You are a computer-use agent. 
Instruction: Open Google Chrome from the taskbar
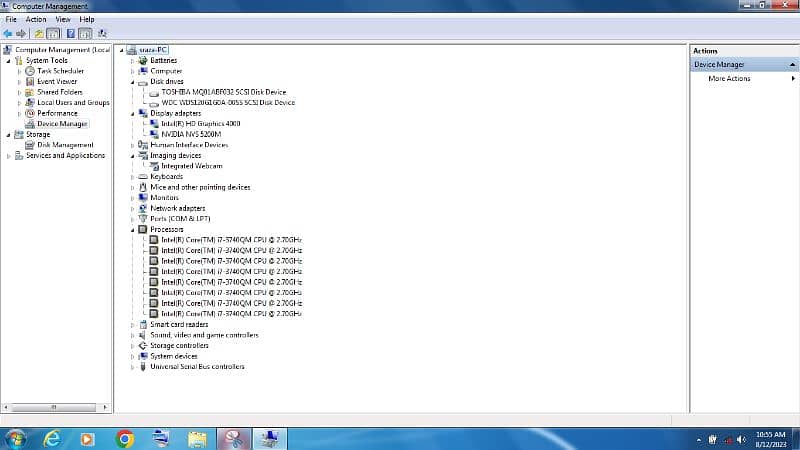125,438
